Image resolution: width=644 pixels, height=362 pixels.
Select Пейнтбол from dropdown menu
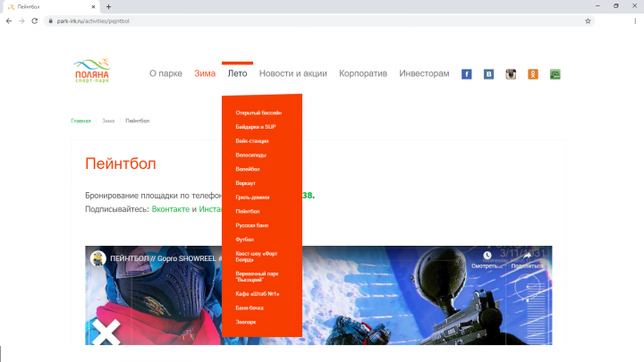(x=247, y=211)
